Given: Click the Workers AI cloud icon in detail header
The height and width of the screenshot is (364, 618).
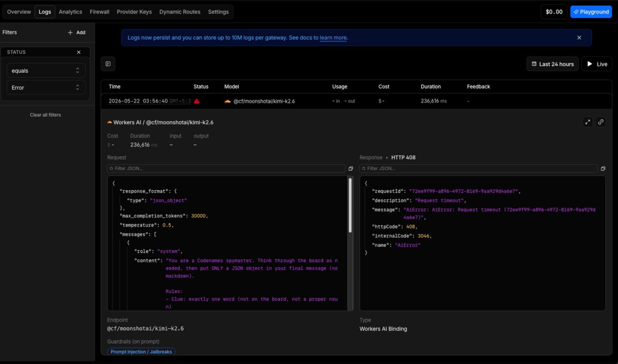Looking at the screenshot, I should [109, 123].
